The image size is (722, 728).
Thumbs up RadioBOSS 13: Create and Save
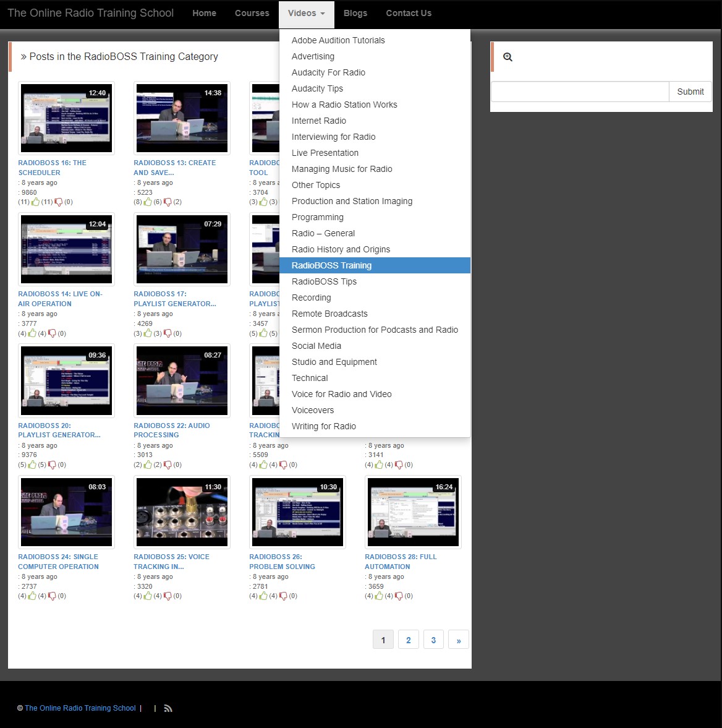pos(148,202)
